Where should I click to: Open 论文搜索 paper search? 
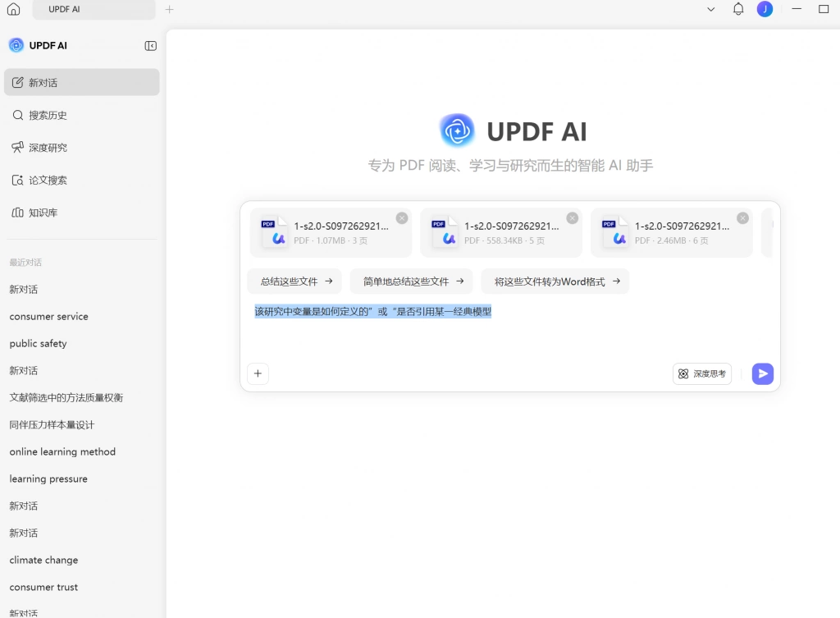coord(81,180)
